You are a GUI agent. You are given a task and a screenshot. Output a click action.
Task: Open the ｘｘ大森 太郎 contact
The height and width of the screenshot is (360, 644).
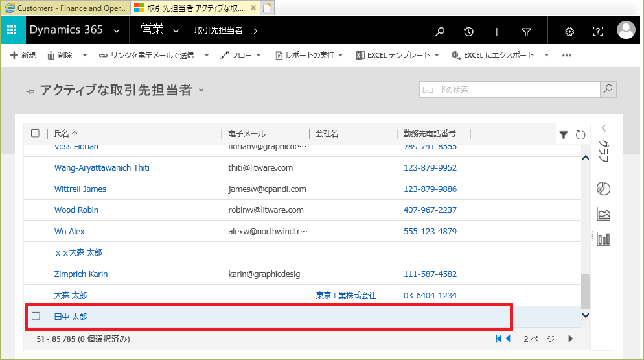(x=78, y=252)
